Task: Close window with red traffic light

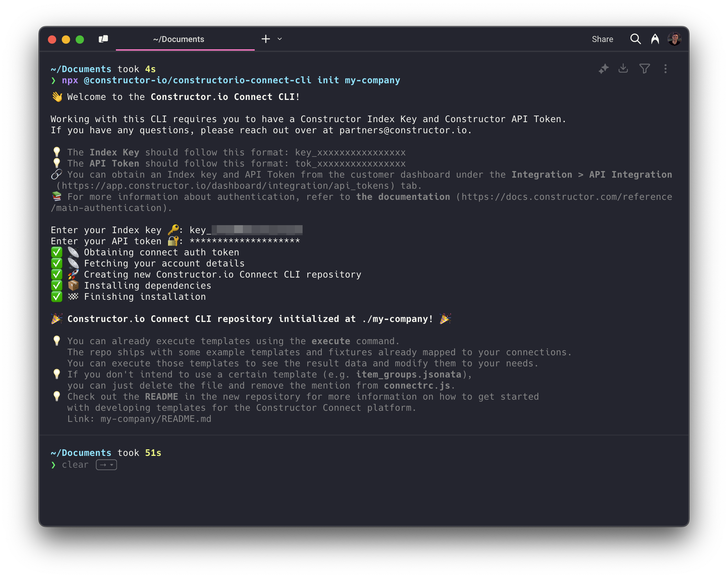Action: (x=52, y=39)
